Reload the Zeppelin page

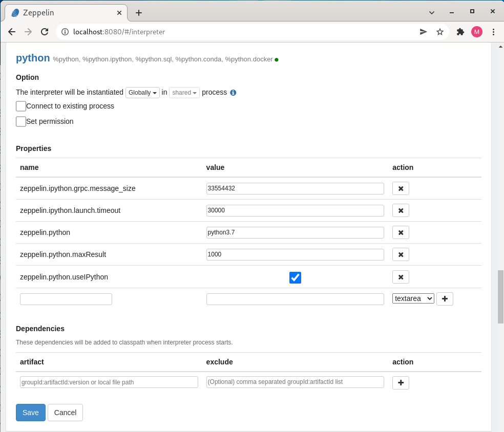tap(45, 32)
